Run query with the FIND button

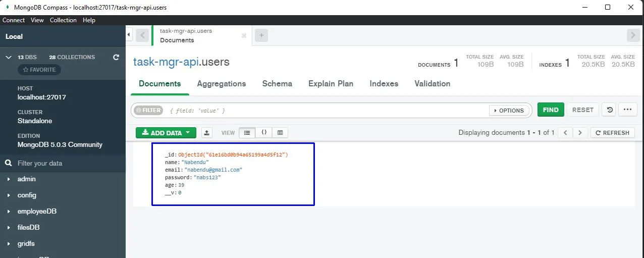[551, 110]
